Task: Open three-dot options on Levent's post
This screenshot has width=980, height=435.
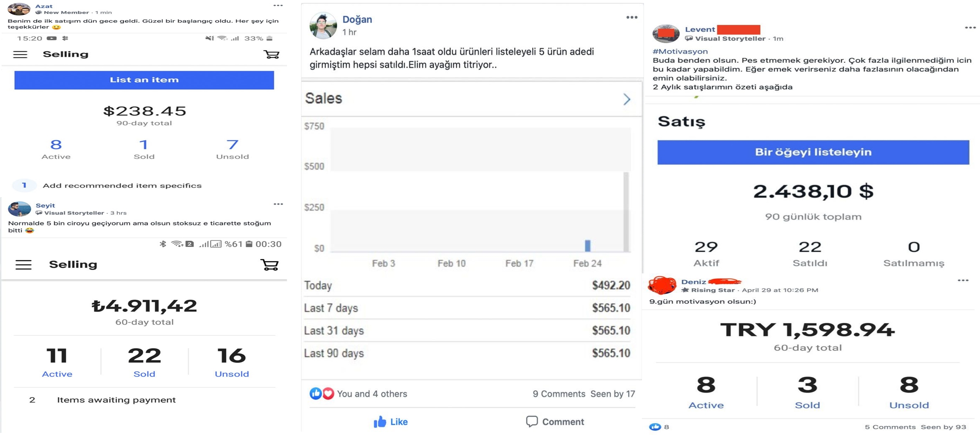Action: [970, 28]
